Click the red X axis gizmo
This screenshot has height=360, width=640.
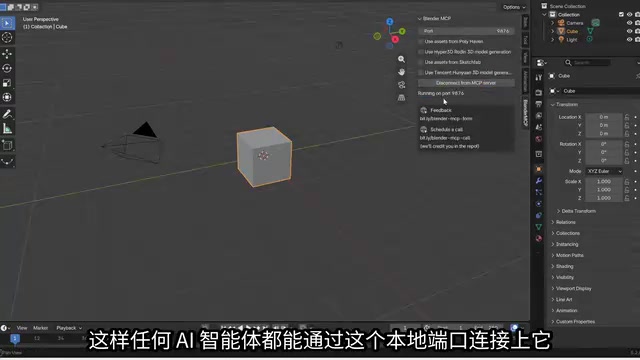pos(395,39)
